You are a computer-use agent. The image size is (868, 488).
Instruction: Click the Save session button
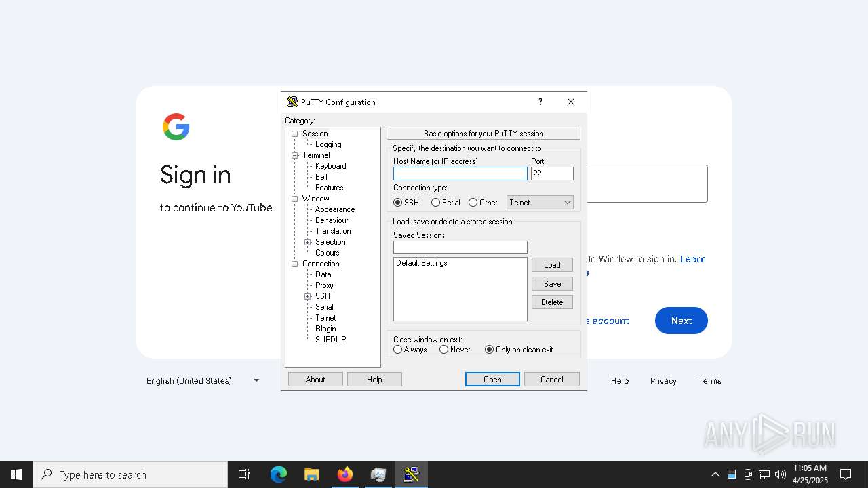pyautogui.click(x=552, y=284)
